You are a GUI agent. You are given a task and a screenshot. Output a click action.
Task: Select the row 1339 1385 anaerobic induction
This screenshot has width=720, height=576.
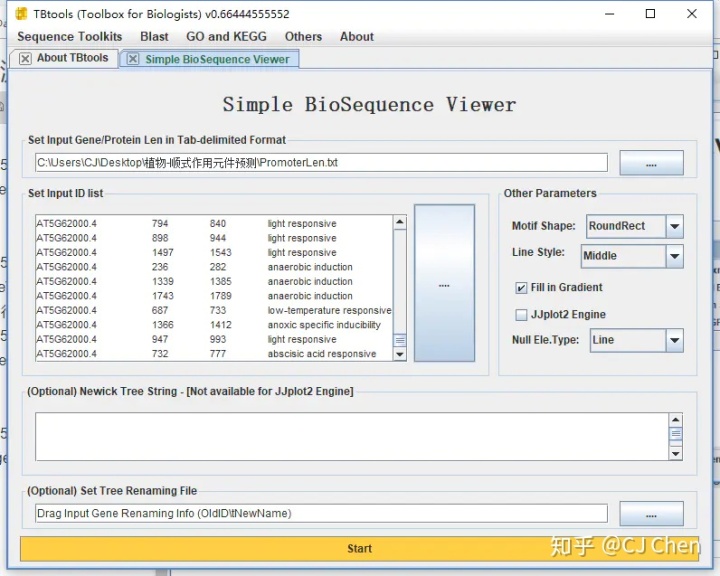[x=214, y=282]
